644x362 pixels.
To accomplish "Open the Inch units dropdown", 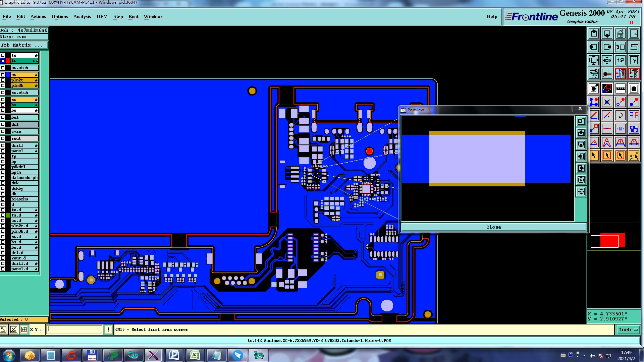I will (628, 330).
